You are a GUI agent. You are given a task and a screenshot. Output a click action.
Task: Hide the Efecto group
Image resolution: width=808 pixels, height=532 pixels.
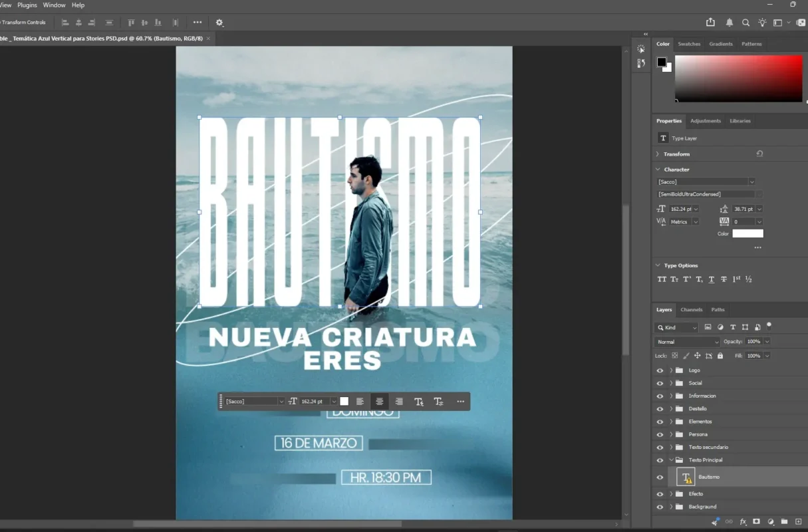pos(660,494)
